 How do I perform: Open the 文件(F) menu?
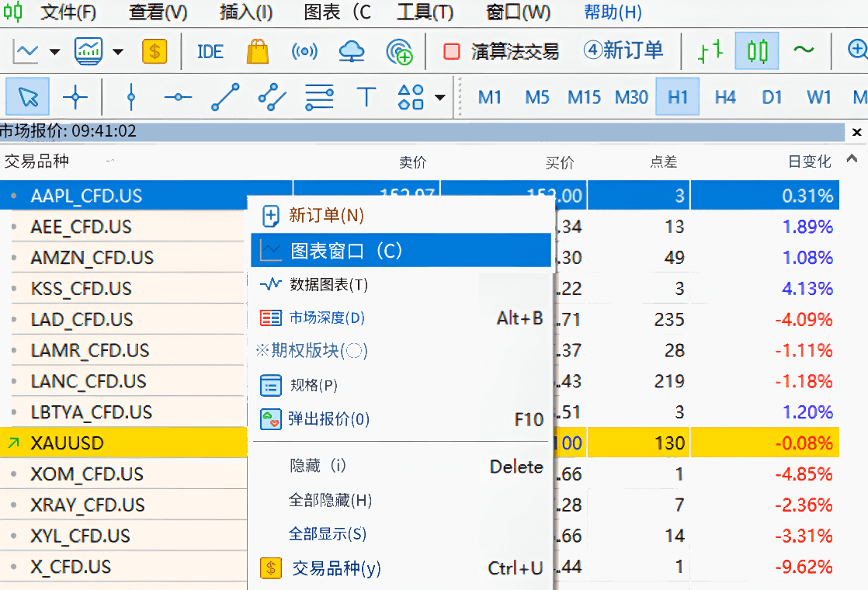[68, 12]
